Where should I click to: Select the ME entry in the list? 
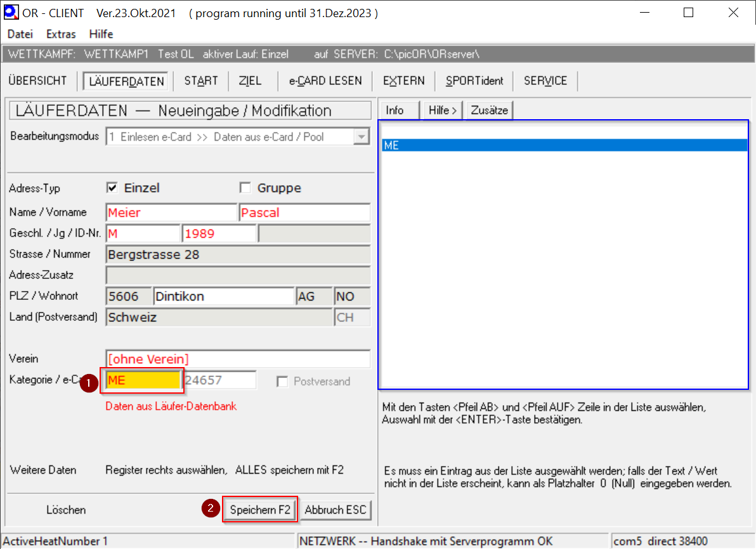point(564,145)
